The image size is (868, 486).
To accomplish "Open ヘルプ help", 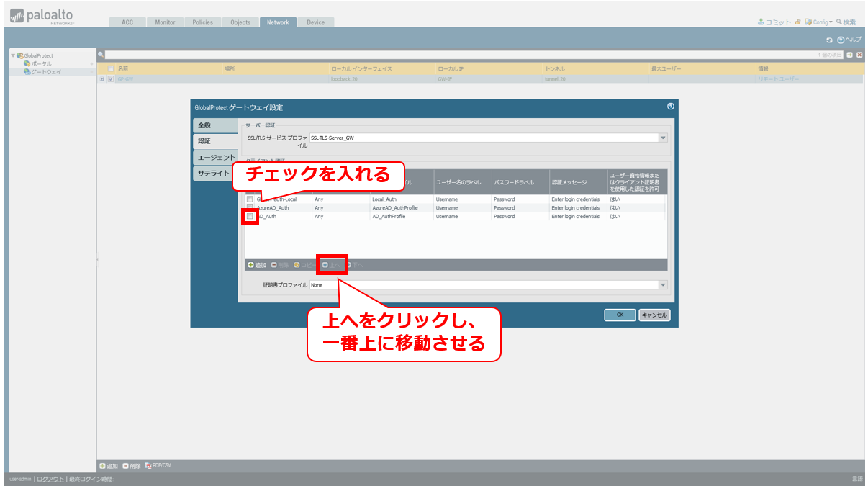I will point(849,40).
